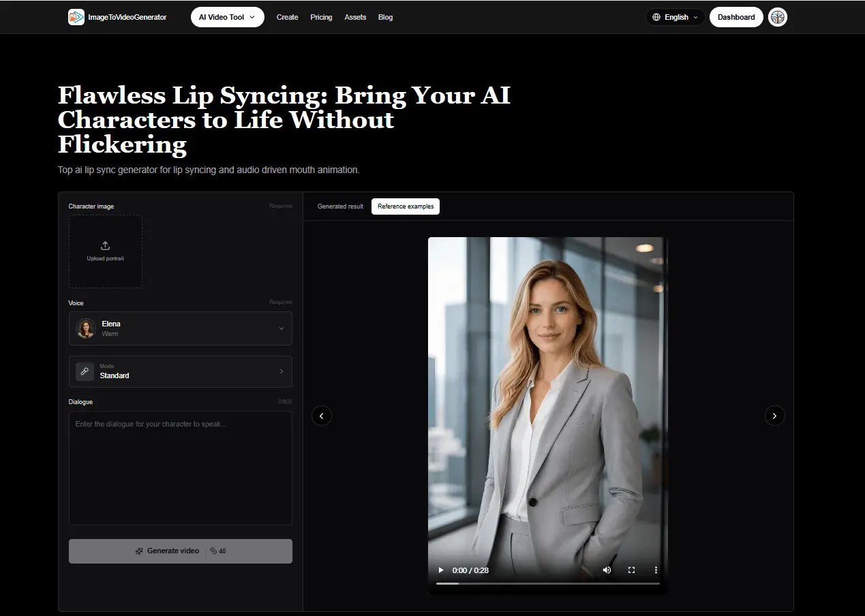Click the reference video preview
865x616 pixels.
547,416
